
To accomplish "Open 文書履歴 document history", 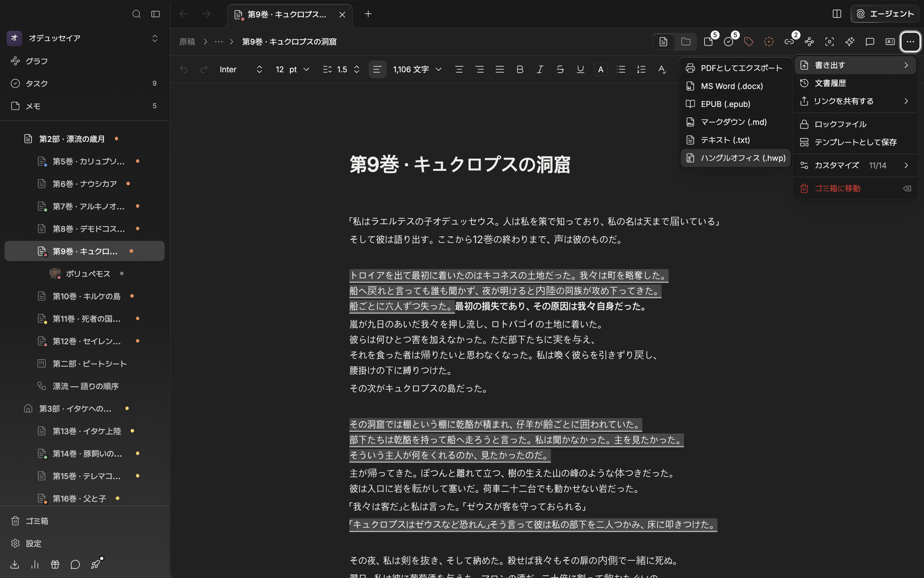I will 855,83.
